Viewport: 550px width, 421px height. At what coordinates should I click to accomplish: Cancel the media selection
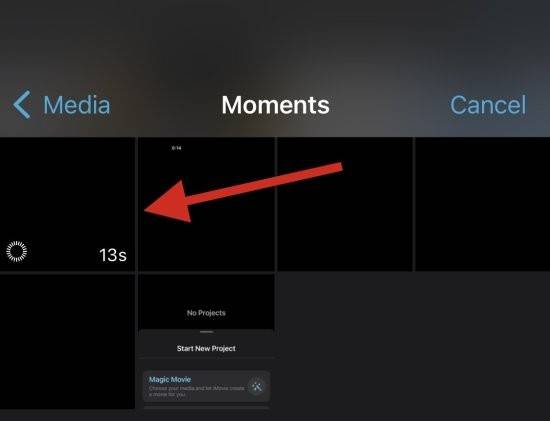[x=488, y=105]
